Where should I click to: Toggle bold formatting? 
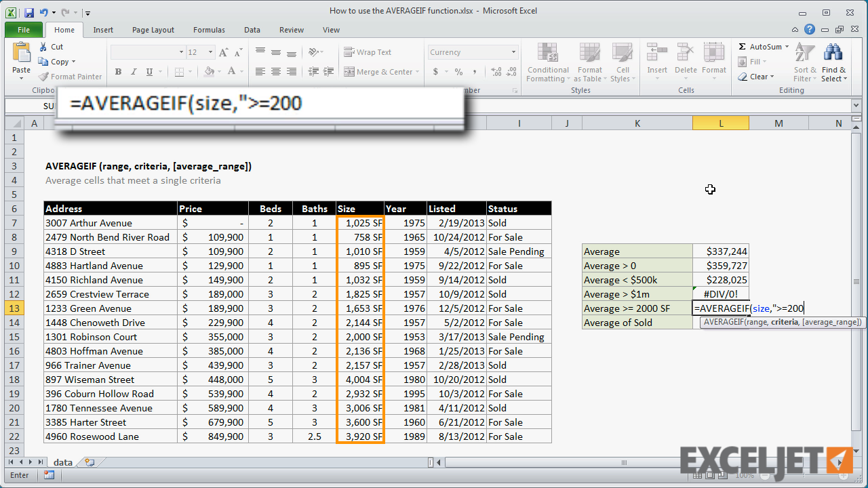point(118,71)
